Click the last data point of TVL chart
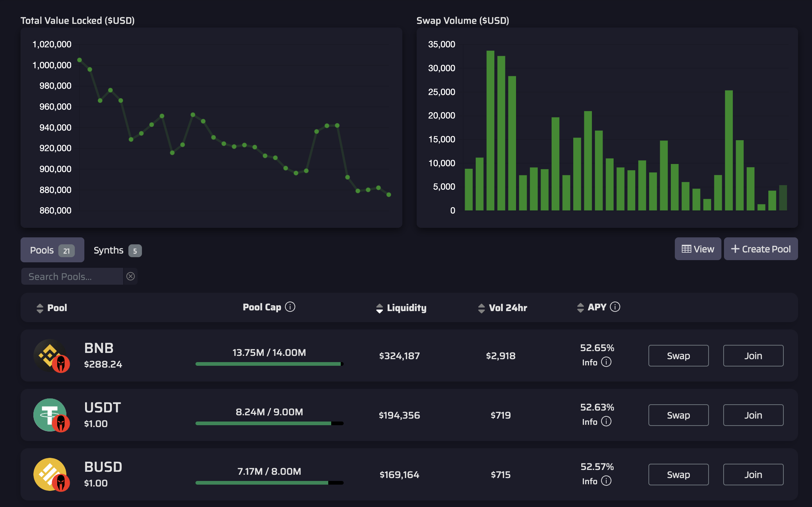812x507 pixels. [389, 195]
